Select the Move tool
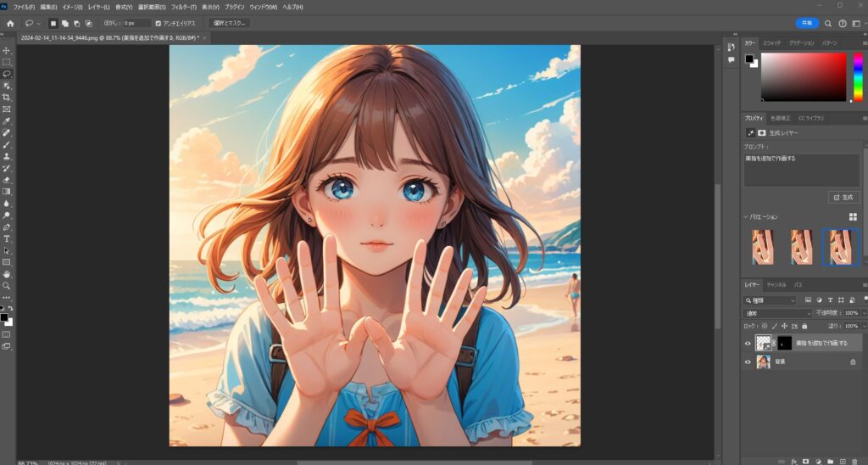Image resolution: width=868 pixels, height=465 pixels. 7,50
